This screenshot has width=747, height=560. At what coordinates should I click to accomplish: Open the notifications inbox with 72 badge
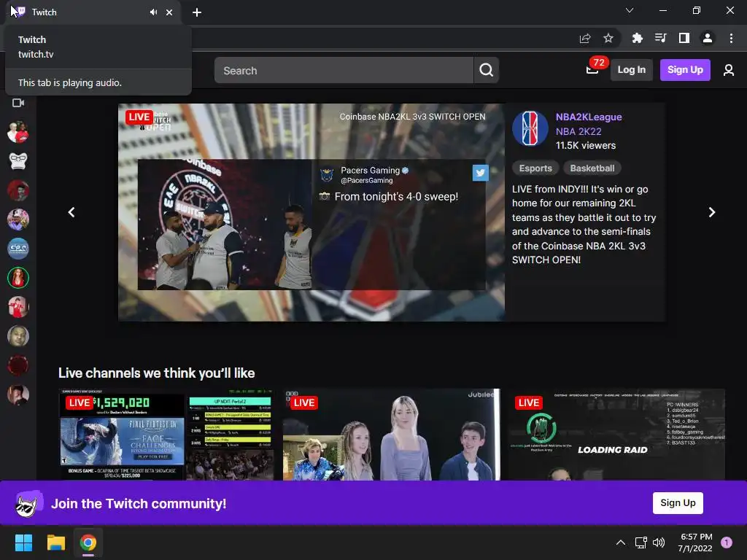[592, 70]
